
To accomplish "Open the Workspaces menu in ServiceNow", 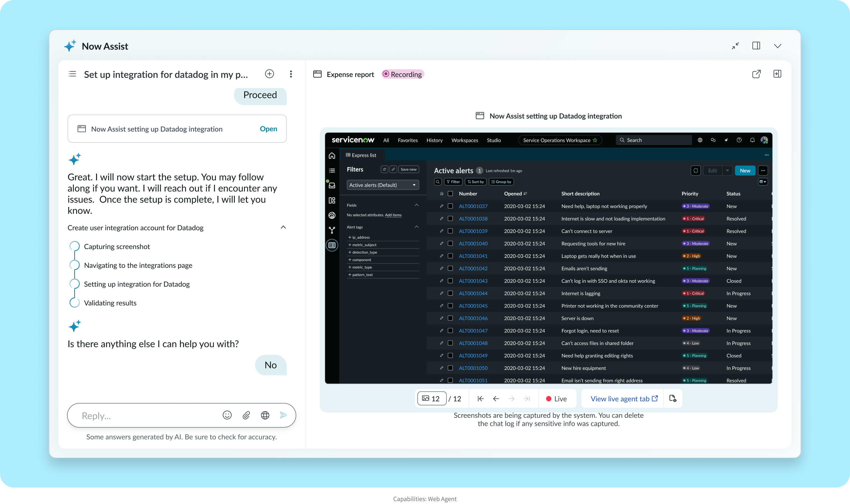I will point(464,140).
